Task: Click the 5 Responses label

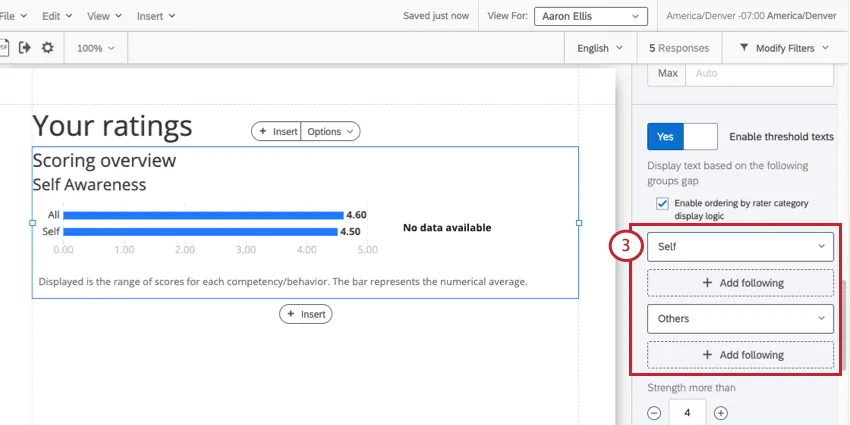Action: [x=679, y=48]
